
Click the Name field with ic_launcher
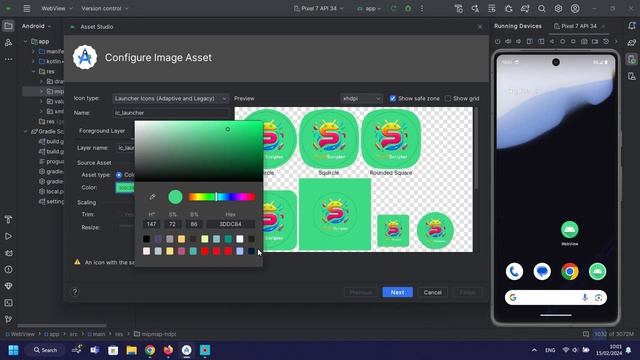tap(171, 113)
